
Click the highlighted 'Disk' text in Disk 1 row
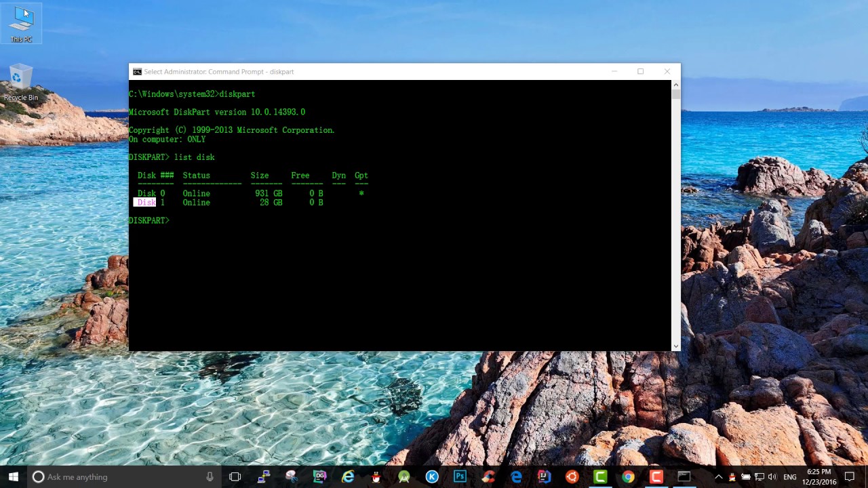point(144,202)
